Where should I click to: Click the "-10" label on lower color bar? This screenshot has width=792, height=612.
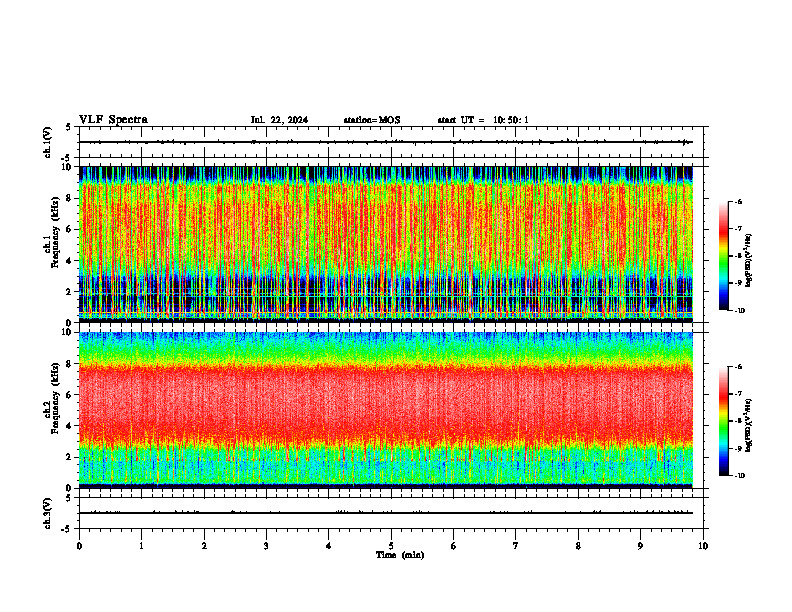click(x=739, y=476)
